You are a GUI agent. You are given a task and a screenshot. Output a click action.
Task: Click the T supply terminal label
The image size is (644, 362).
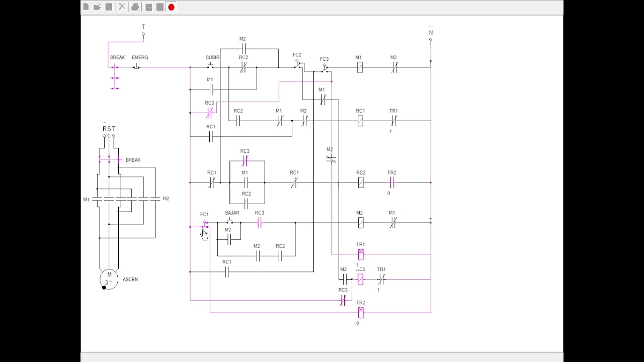pyautogui.click(x=143, y=27)
